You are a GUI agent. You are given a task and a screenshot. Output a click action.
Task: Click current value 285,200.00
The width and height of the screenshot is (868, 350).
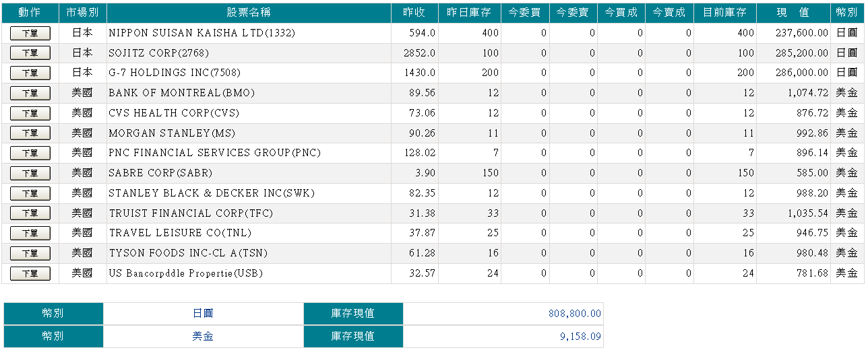(801, 53)
